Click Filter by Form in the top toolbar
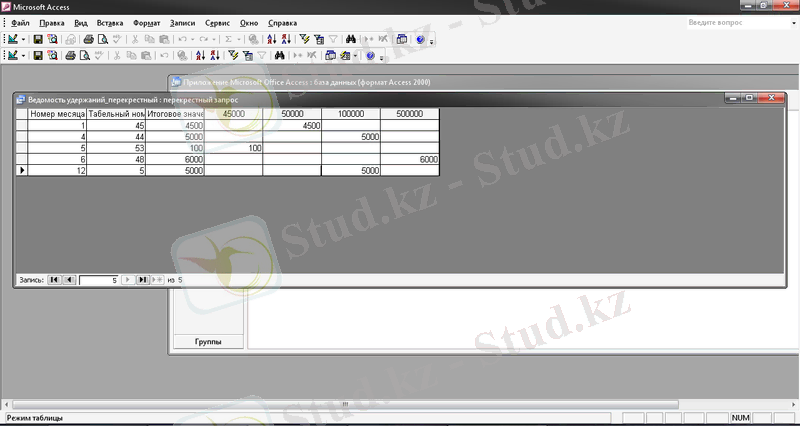 pyautogui.click(x=319, y=39)
